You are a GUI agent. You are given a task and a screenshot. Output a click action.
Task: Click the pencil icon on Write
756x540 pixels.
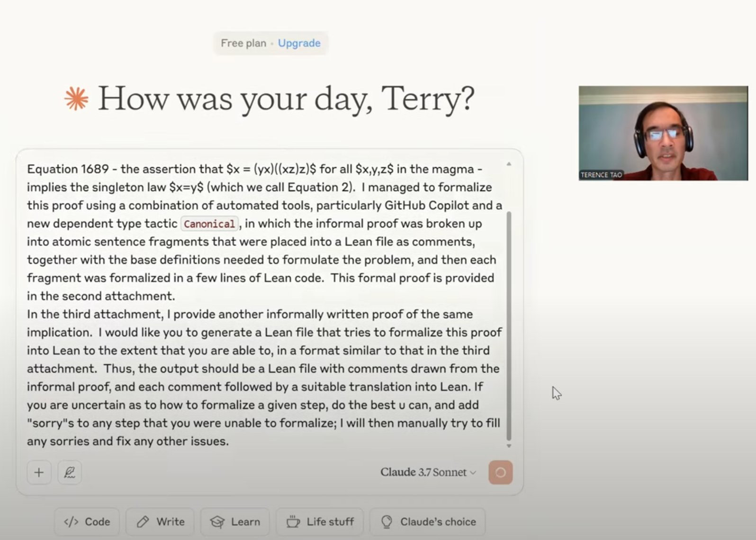click(x=142, y=522)
